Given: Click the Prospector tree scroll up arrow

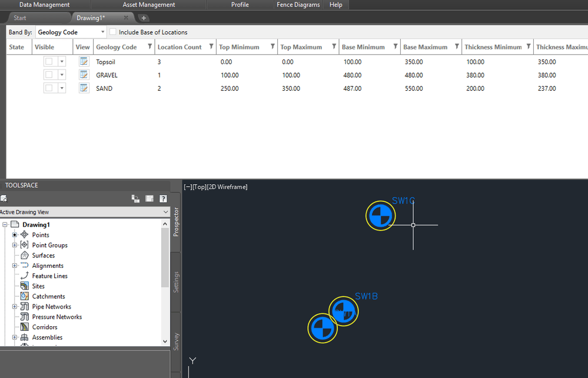Looking at the screenshot, I should coord(165,224).
